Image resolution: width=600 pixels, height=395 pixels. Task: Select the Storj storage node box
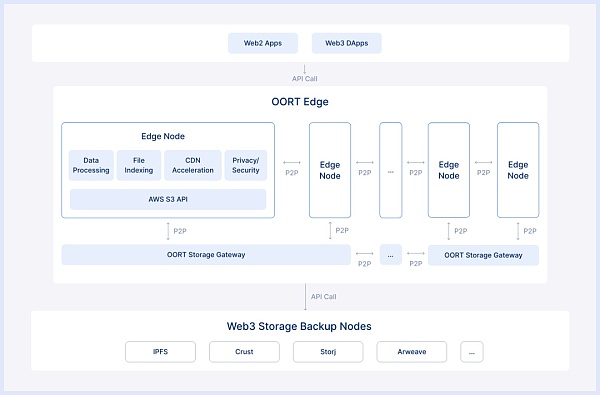coord(328,352)
